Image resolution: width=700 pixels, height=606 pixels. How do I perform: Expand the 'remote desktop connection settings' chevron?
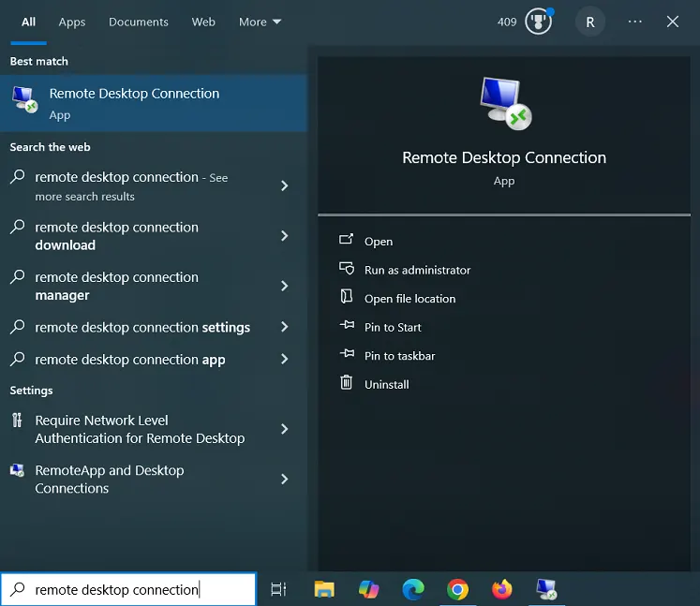click(284, 327)
